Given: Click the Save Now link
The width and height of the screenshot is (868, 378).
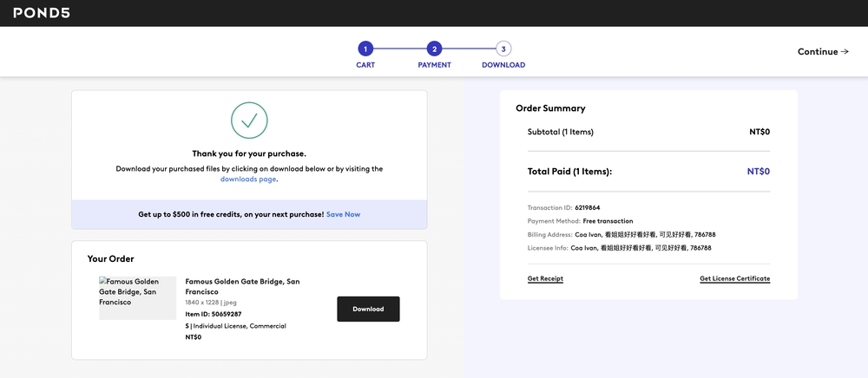Looking at the screenshot, I should point(343,214).
